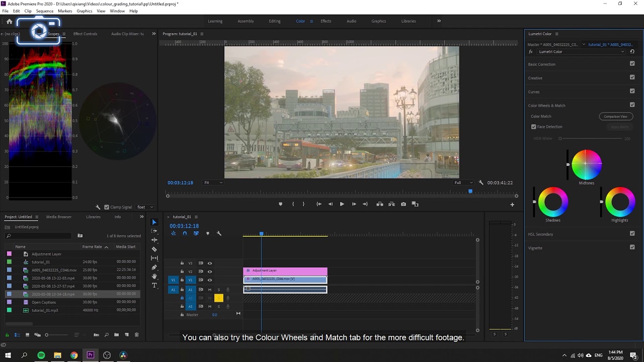Go to In point in program monitor
This screenshot has height=362, width=644.
[x=318, y=204]
